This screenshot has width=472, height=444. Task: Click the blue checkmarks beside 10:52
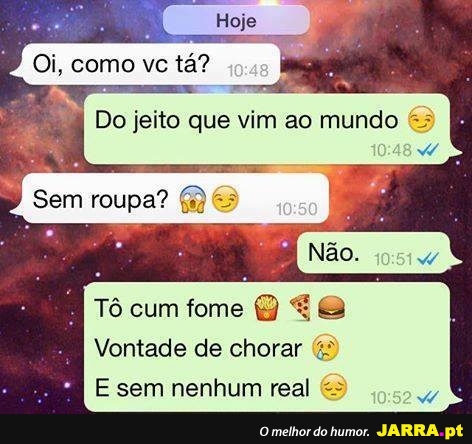coord(428,397)
